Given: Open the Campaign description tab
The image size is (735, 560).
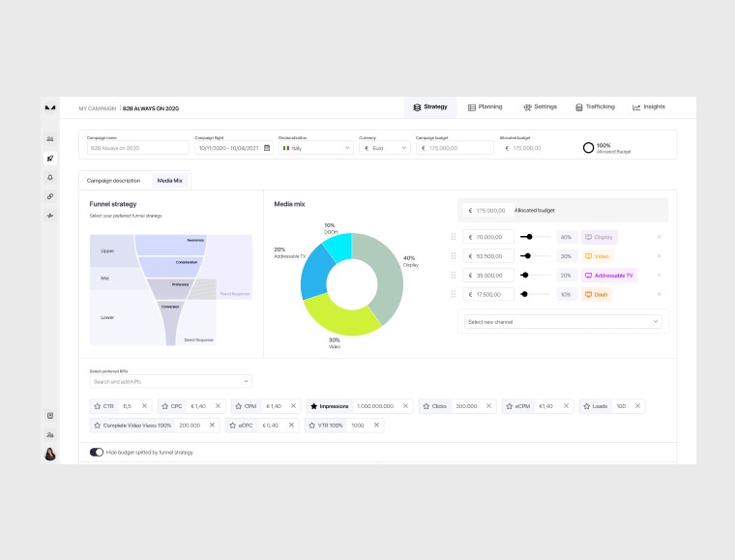Looking at the screenshot, I should point(113,181).
